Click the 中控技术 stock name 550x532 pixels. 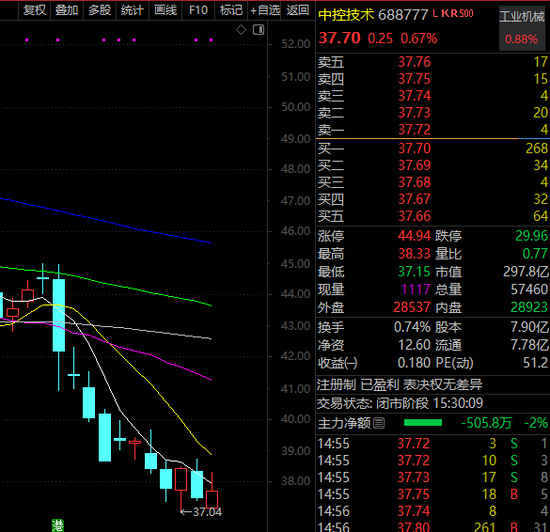(347, 15)
